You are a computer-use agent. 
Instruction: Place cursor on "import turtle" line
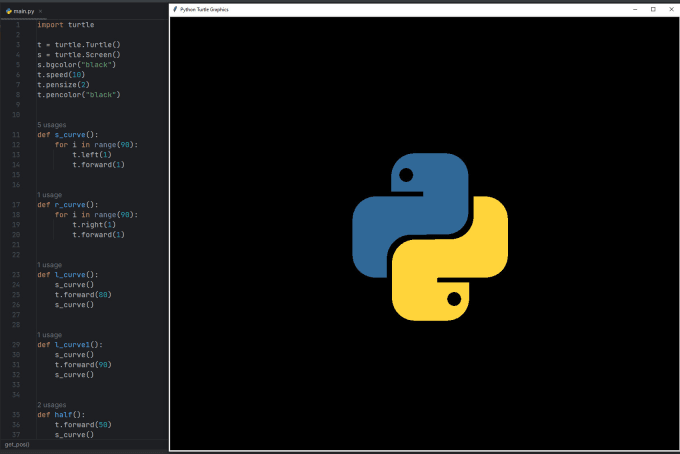[x=65, y=25]
